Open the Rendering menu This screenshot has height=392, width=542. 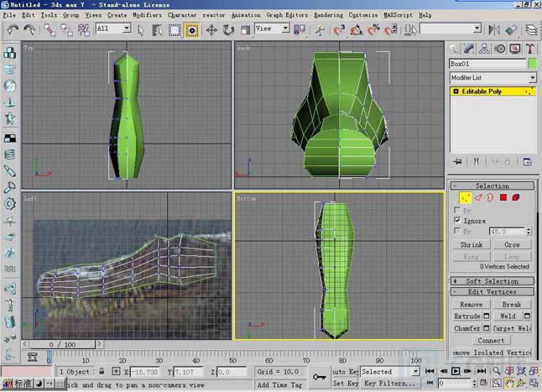pyautogui.click(x=328, y=15)
